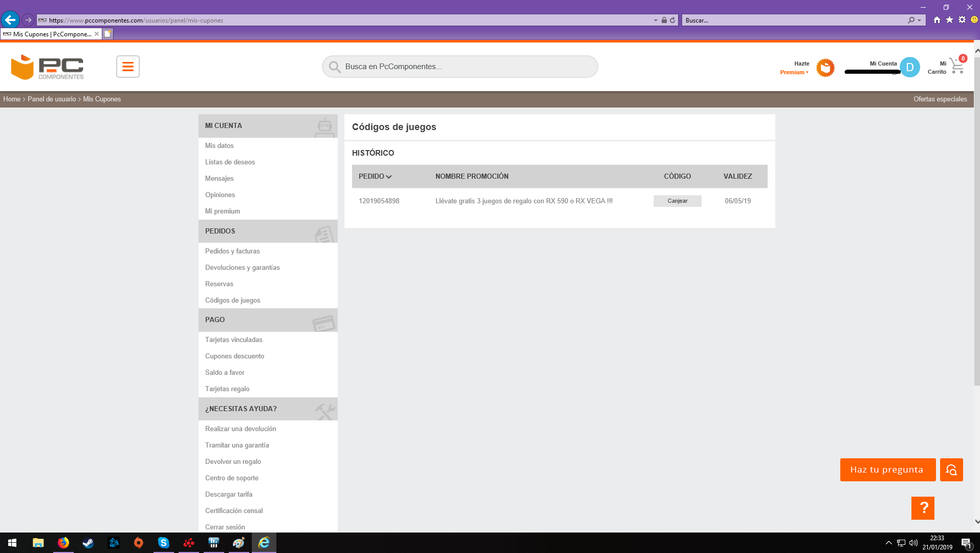Click Realizar una devolución
This screenshot has height=553, width=980.
[x=241, y=429]
